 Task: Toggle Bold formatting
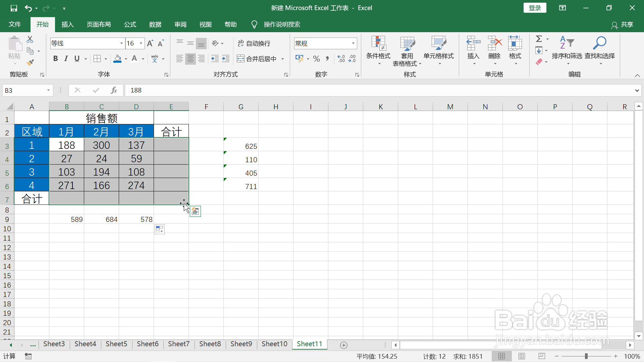point(56,59)
